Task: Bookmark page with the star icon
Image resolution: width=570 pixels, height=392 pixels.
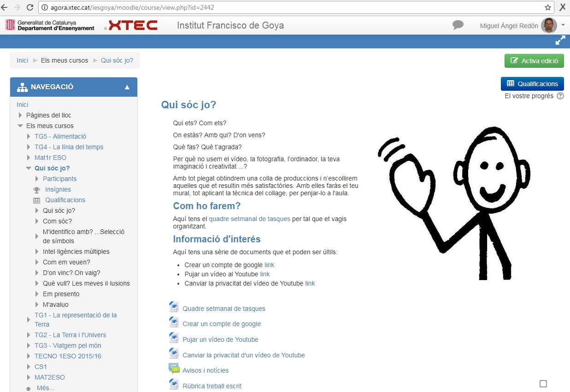Action: 547,7
